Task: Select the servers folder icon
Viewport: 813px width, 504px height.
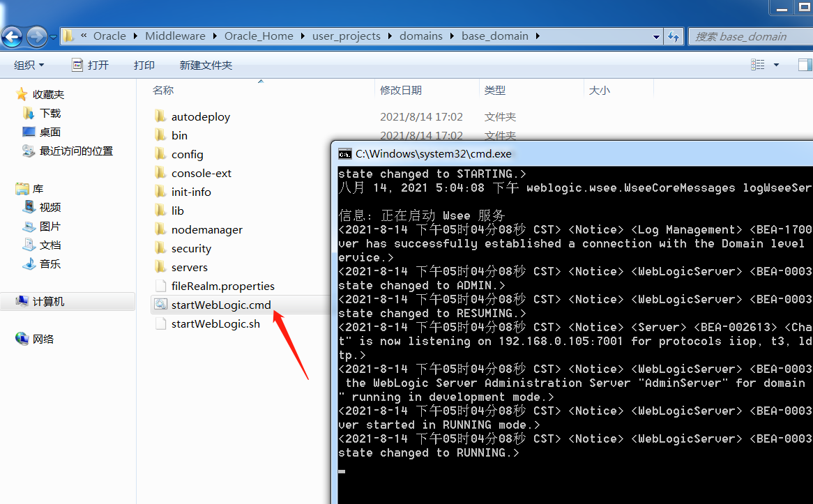Action: (161, 266)
